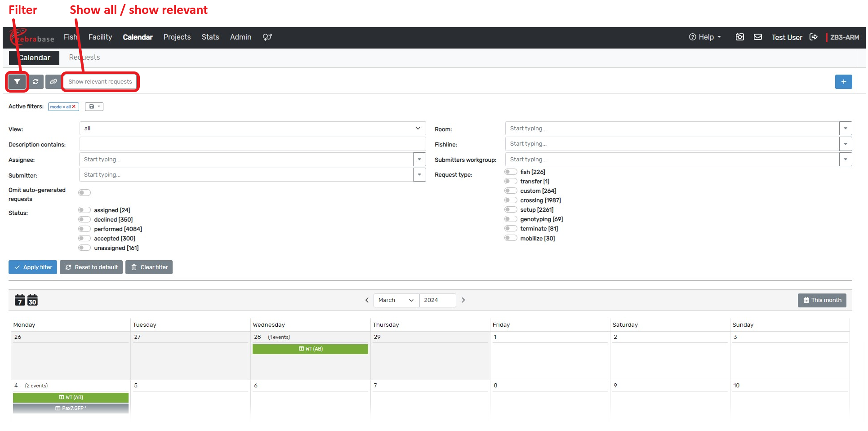Screen dimensions: 868x431
Task: Switch to the Requests tab
Action: point(85,58)
